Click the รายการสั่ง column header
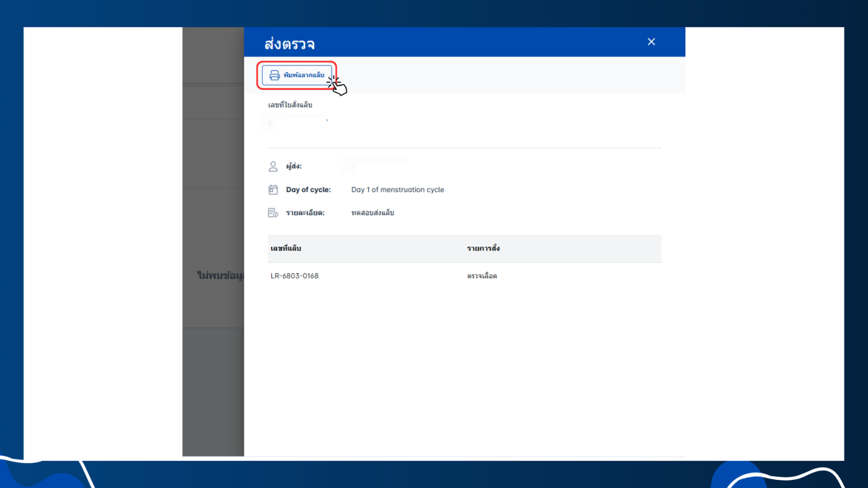The image size is (868, 488). pyautogui.click(x=484, y=248)
